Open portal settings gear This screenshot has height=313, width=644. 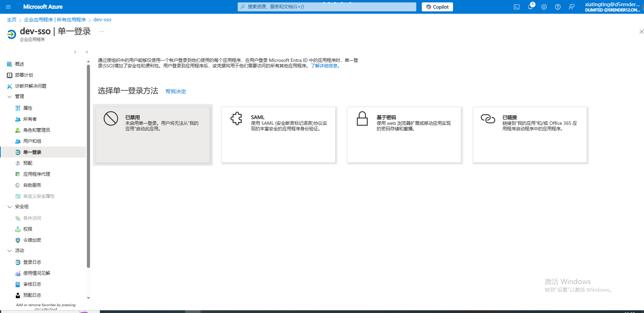(x=544, y=7)
